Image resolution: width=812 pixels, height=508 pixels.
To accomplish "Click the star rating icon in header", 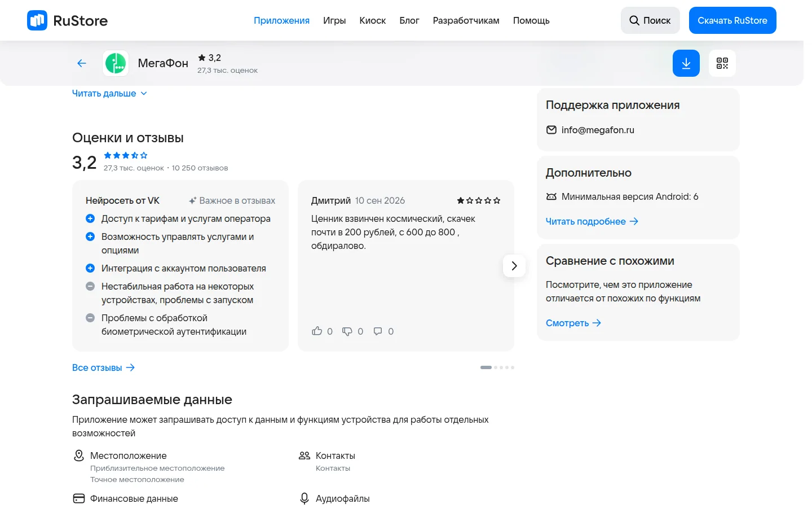I will point(202,58).
